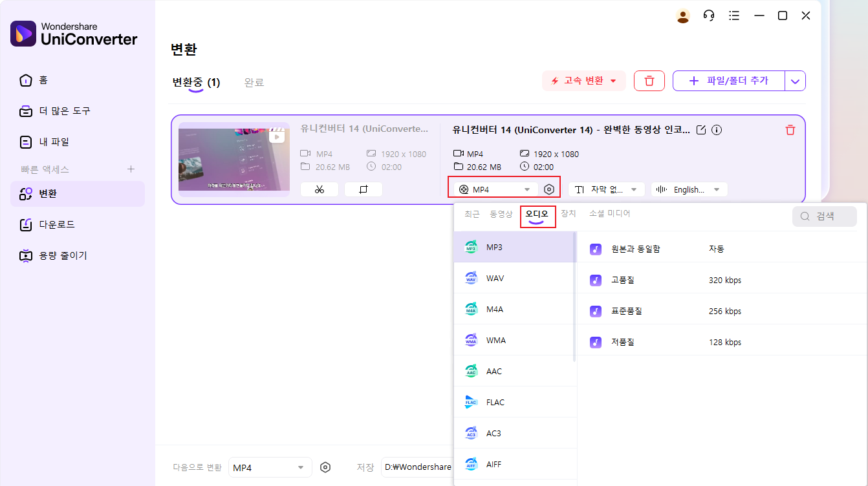
Task: Click the 저장 path field D:\Wondershare
Action: (417, 467)
